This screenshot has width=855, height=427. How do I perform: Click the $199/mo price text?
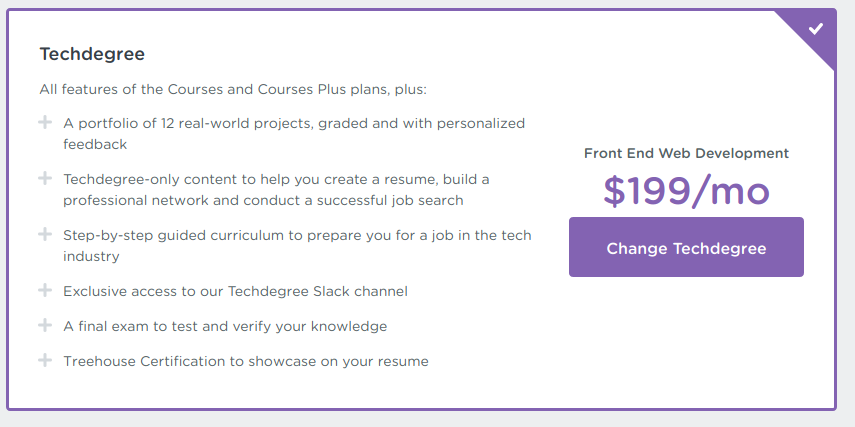pyautogui.click(x=686, y=192)
